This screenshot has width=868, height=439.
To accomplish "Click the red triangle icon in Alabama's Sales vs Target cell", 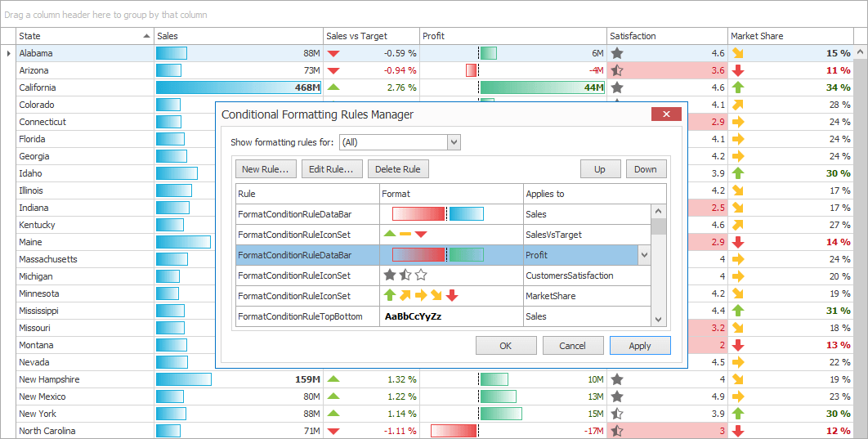I will (x=333, y=53).
